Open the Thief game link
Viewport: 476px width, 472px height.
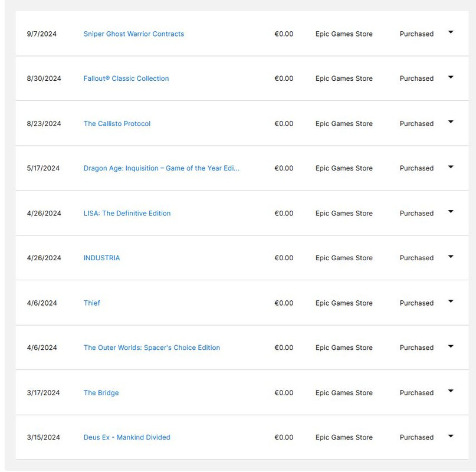[x=91, y=303]
